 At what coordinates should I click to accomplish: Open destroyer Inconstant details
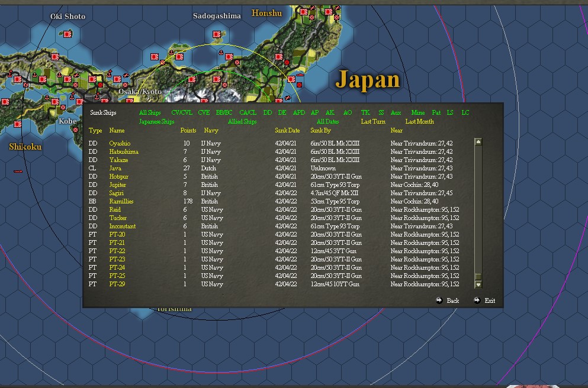122,226
